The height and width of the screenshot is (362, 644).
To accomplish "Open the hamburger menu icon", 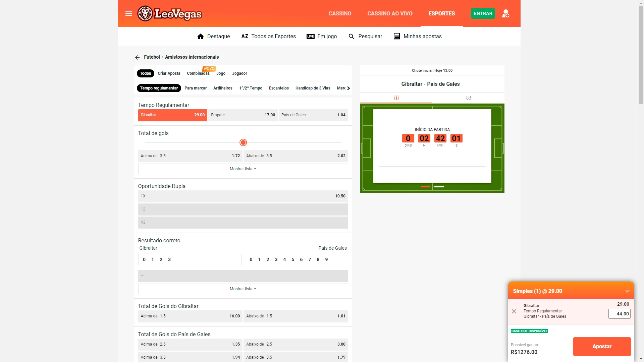I will [x=129, y=13].
